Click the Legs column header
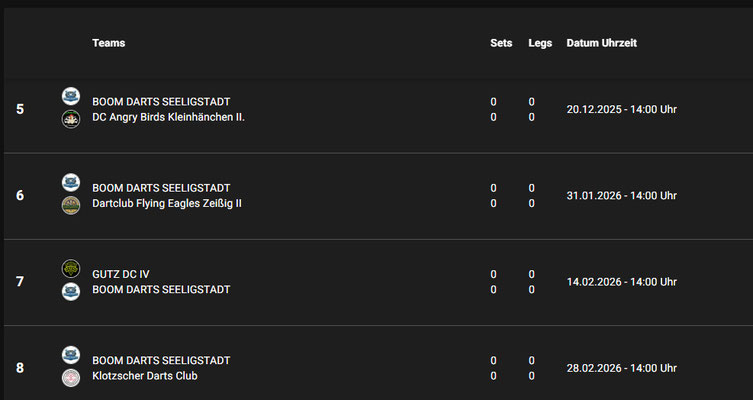The height and width of the screenshot is (400, 753). (540, 43)
